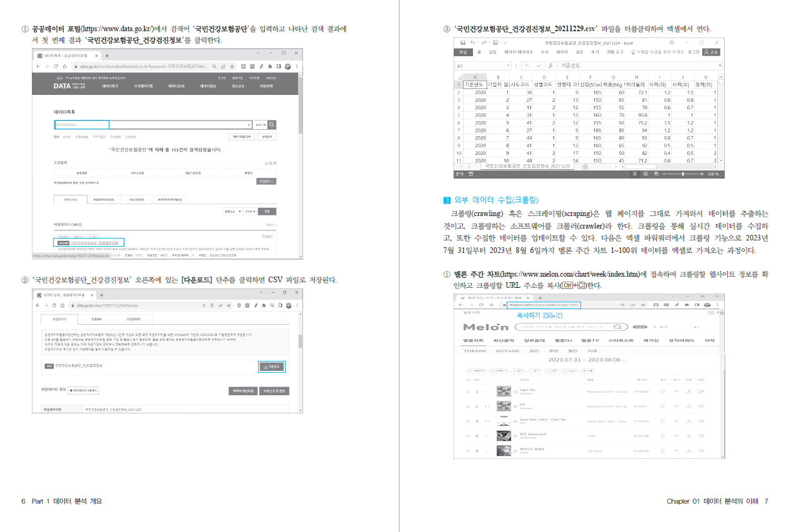Open the 데이터찾기 navigation menu
Viewport: 801px width, 532px height.
click(x=110, y=86)
